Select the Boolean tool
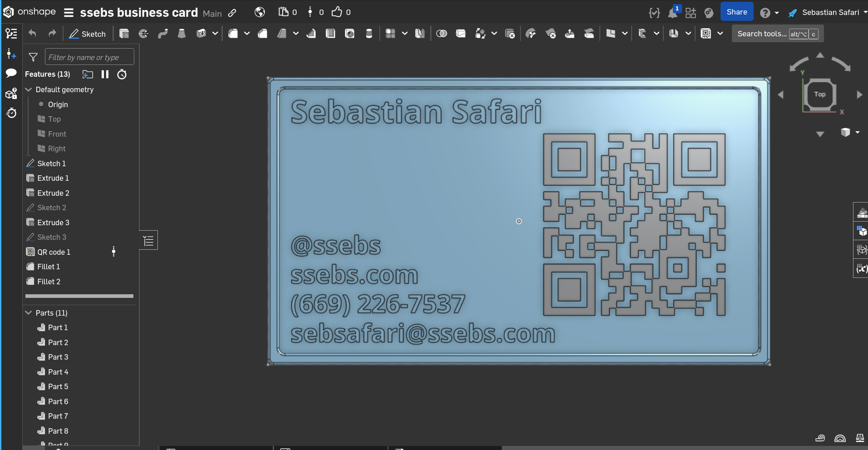Screen dimensions: 868x450 [441, 34]
